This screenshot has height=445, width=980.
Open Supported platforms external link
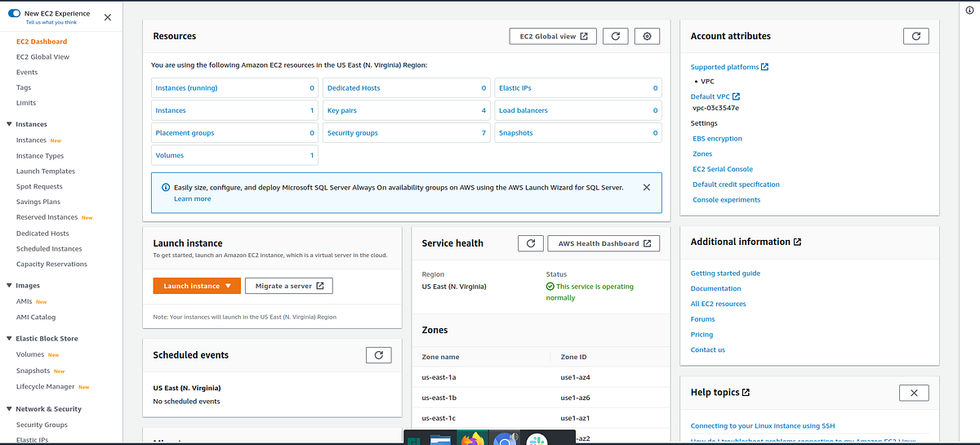pyautogui.click(x=729, y=67)
